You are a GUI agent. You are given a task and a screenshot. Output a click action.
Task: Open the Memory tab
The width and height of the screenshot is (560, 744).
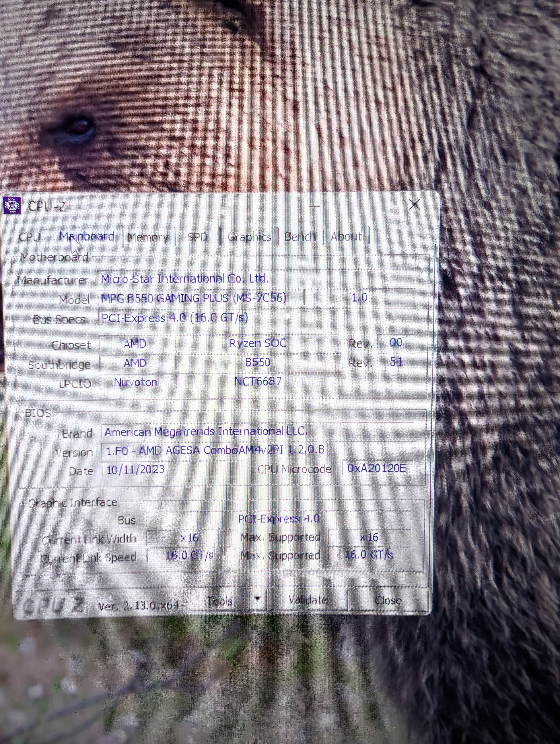coord(148,237)
